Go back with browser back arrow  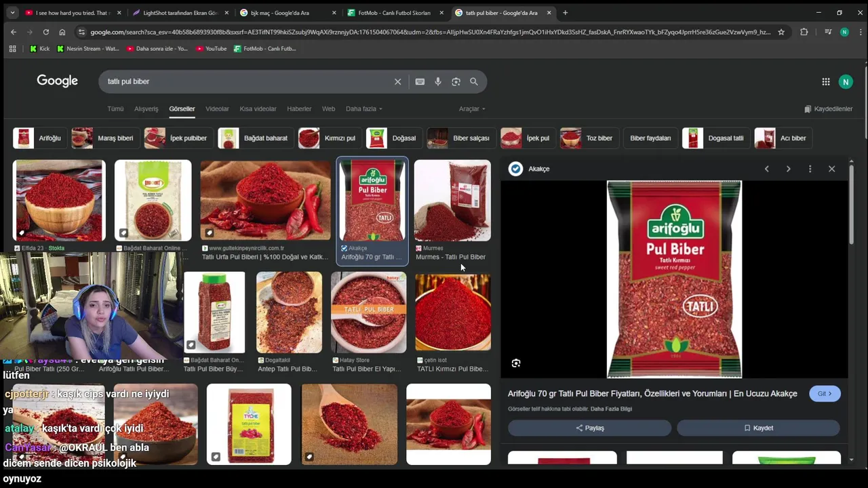(14, 32)
